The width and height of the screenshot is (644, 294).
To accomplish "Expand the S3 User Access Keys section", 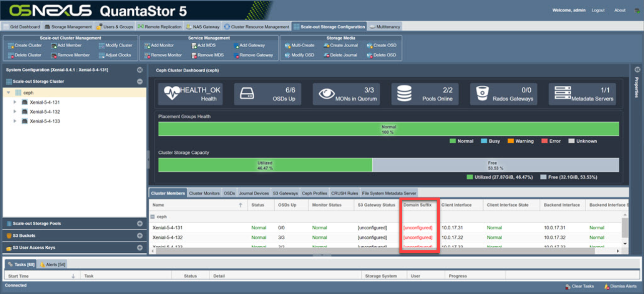I will (x=140, y=248).
